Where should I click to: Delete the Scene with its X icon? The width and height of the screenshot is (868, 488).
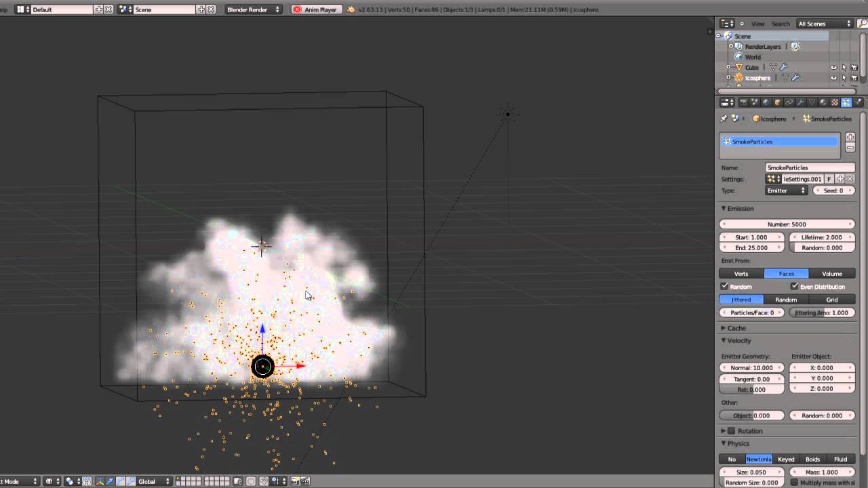tap(211, 9)
